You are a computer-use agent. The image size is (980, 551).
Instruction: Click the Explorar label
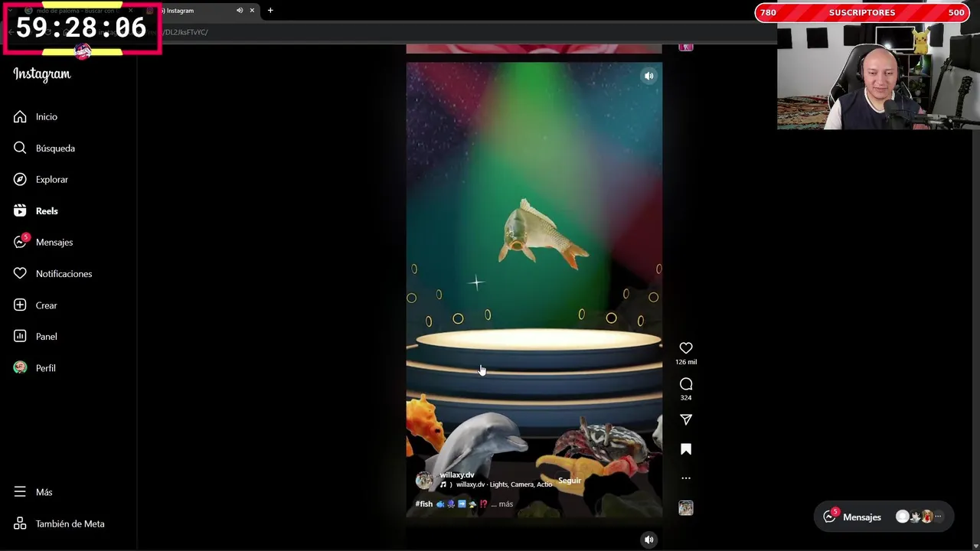point(52,179)
